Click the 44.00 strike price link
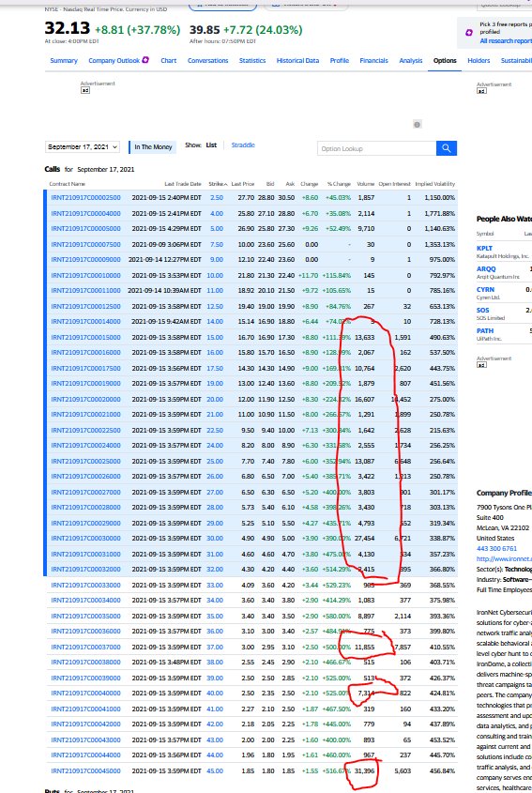Viewport: 532px width, 793px height. [x=215, y=755]
